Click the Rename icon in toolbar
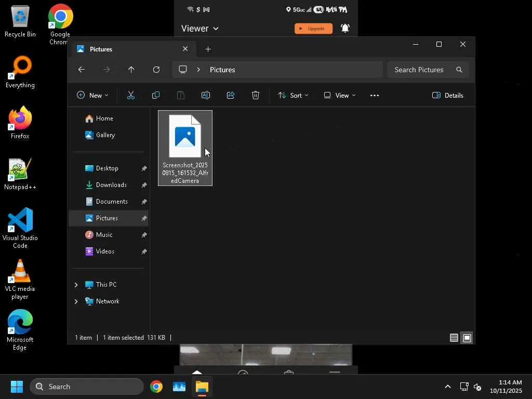 (205, 95)
